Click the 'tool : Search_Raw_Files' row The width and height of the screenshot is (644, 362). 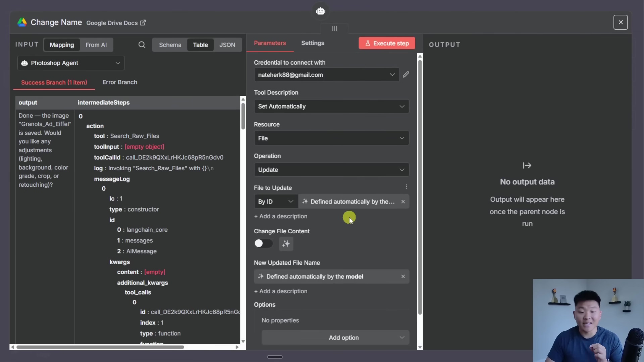(126, 136)
